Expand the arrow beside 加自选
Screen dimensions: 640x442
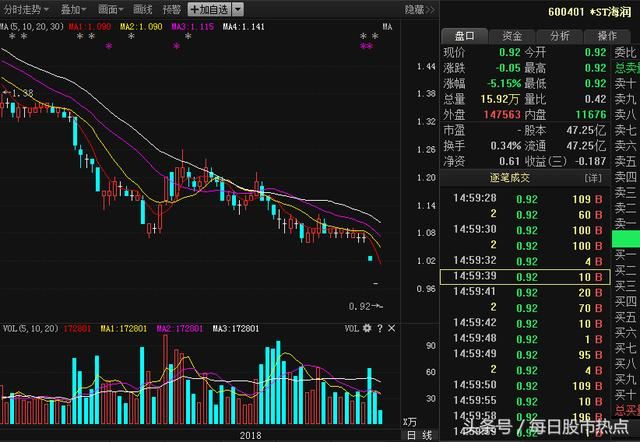[x=238, y=9]
